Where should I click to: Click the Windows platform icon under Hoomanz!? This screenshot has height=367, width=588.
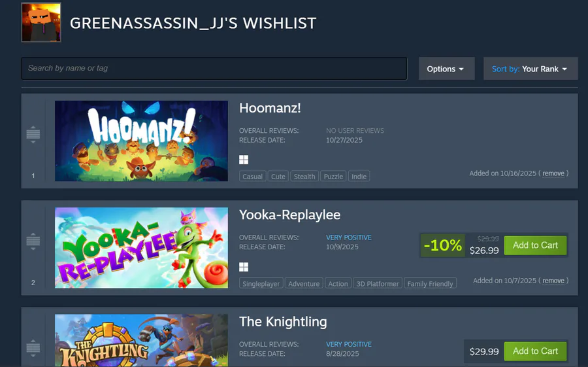(x=244, y=160)
